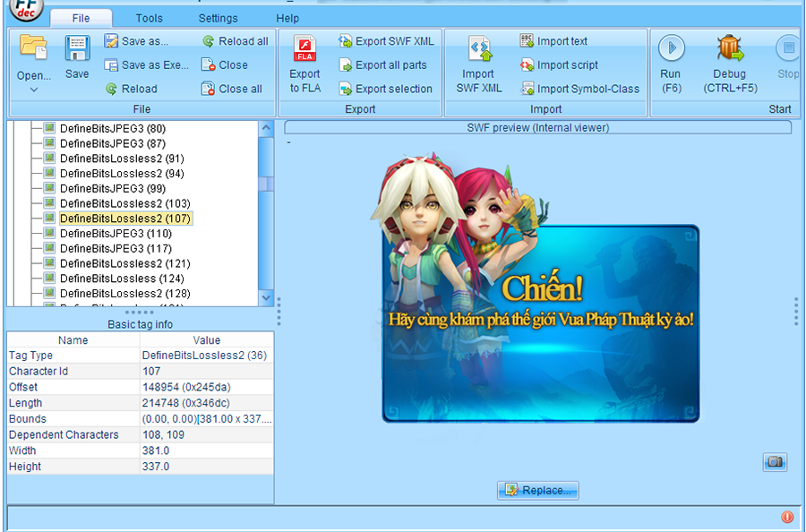
Task: Click the Value column header
Action: click(x=207, y=340)
